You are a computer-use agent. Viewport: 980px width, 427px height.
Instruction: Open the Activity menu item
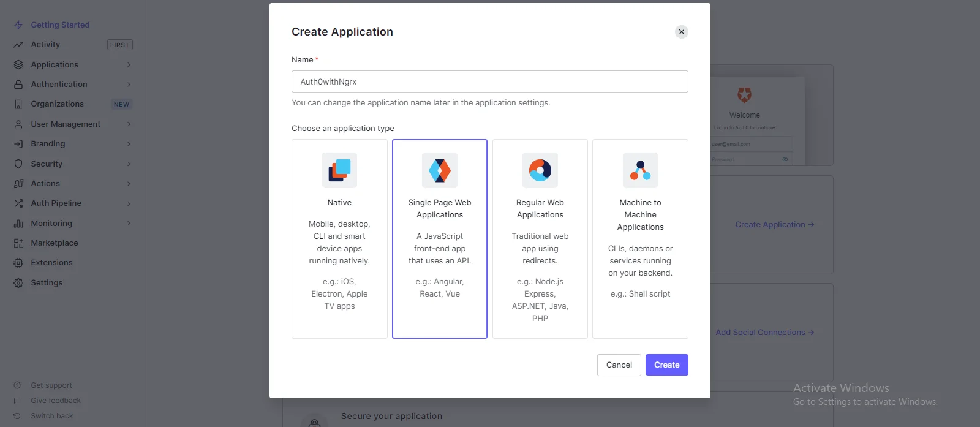(x=45, y=45)
